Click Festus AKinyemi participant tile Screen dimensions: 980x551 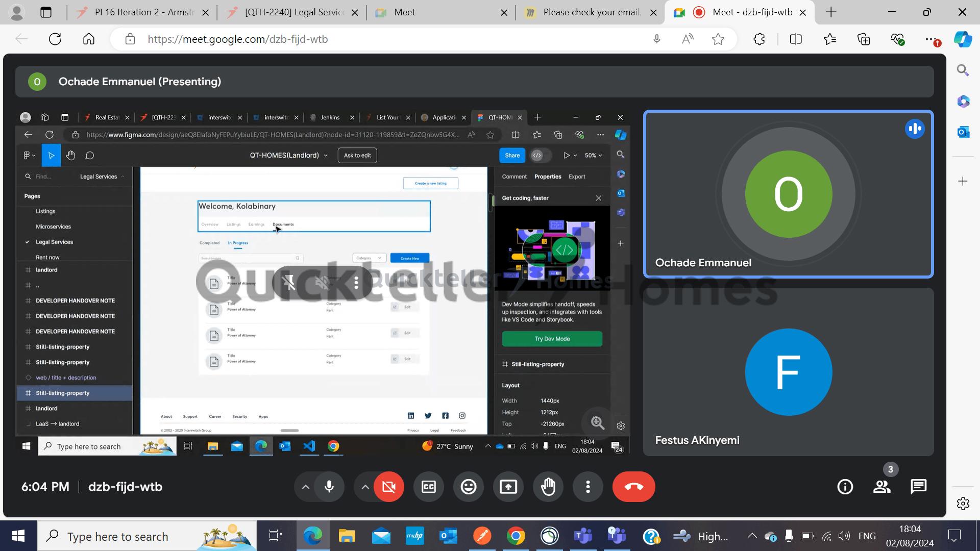[788, 372]
